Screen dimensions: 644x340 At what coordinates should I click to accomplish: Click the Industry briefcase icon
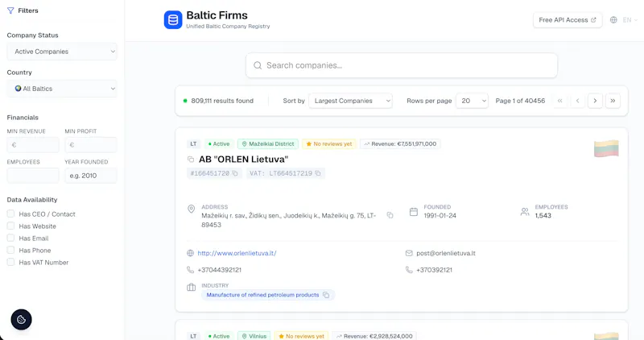[191, 288]
